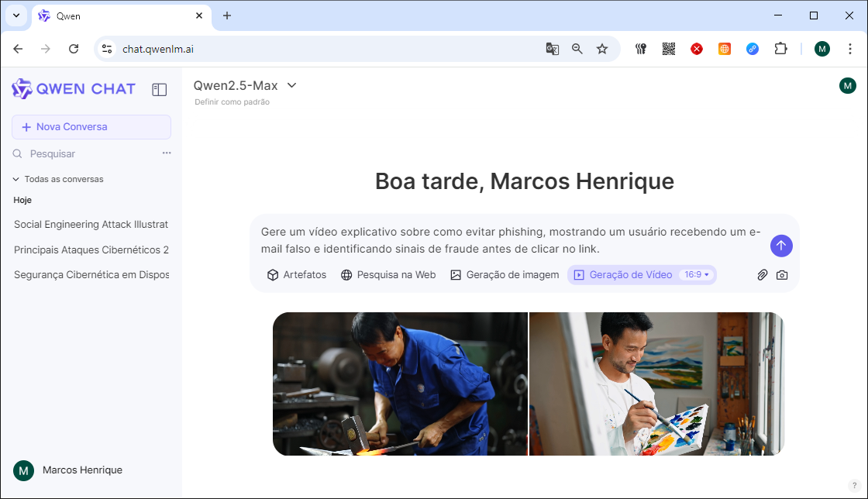Click the Hoje date group label
Image resolution: width=868 pixels, height=499 pixels.
point(22,200)
